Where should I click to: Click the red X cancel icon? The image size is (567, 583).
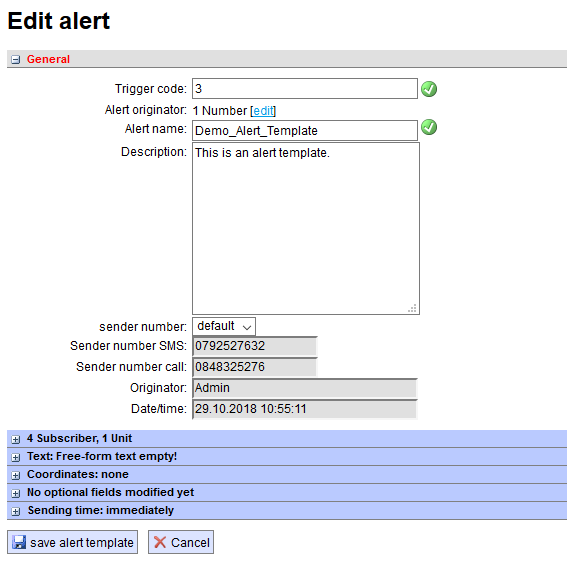tap(160, 542)
